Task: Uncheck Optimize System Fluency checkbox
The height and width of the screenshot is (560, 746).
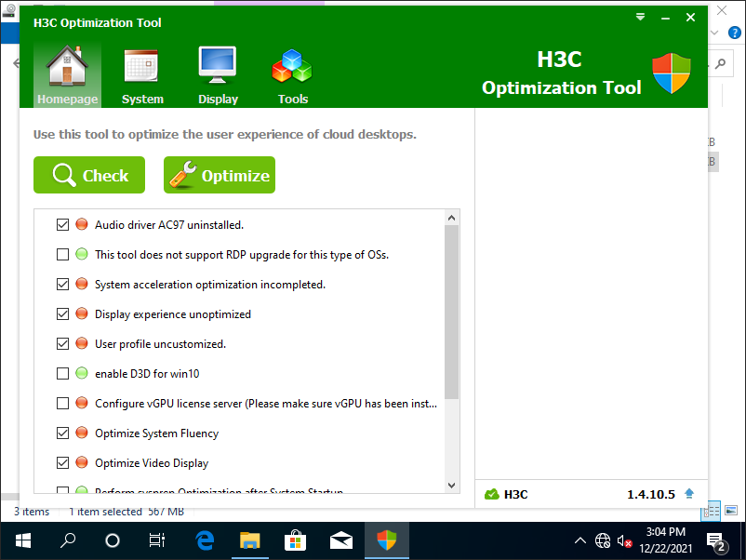Action: (63, 433)
